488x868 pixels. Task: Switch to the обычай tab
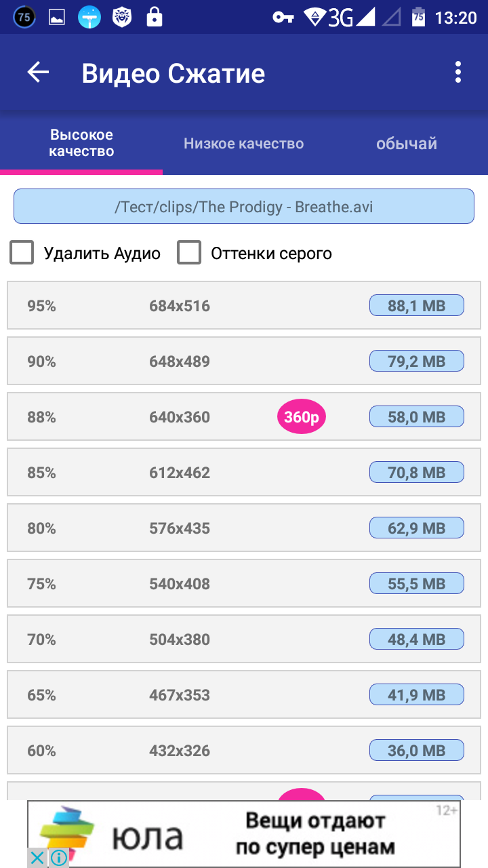[x=406, y=144]
